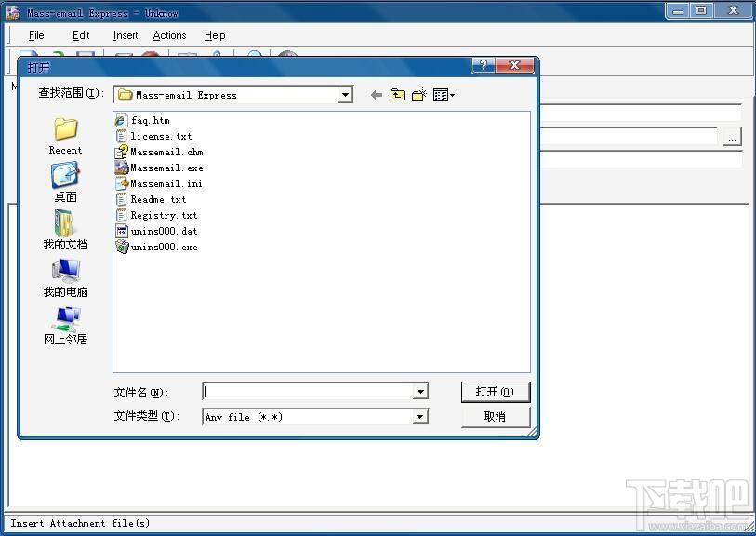Go back using the left arrow icon
The height and width of the screenshot is (536, 756).
pyautogui.click(x=376, y=95)
